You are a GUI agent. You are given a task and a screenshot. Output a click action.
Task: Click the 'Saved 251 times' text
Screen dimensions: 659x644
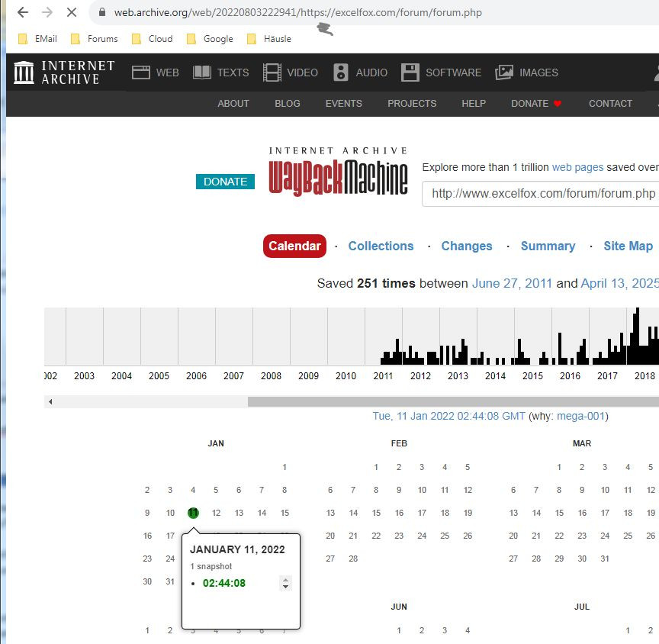click(366, 283)
